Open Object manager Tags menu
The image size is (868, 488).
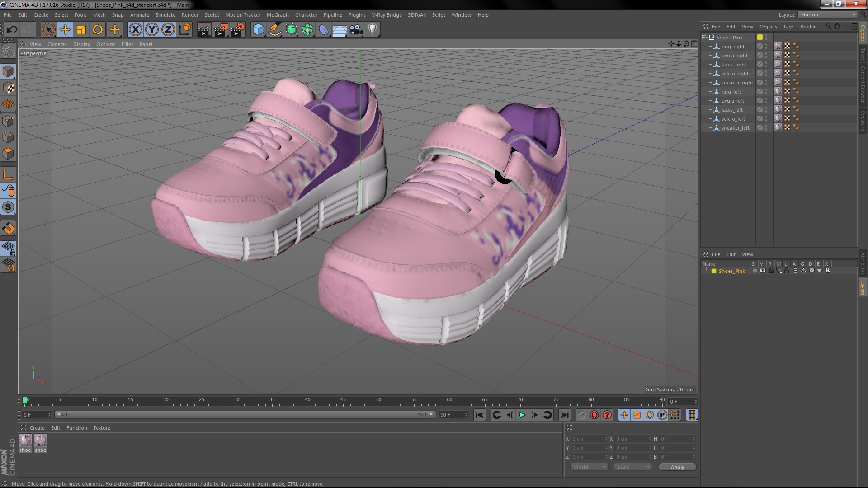pos(788,27)
